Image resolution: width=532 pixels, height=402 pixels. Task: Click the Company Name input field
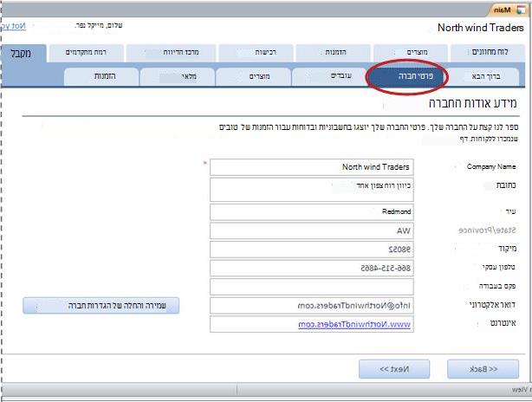311,167
